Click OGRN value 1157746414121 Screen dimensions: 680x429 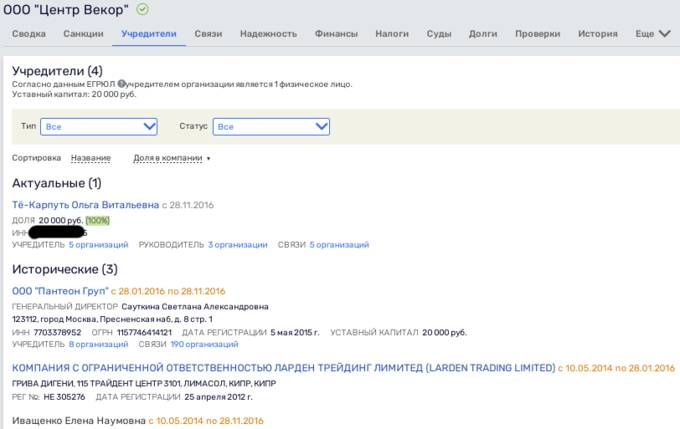[x=144, y=332]
